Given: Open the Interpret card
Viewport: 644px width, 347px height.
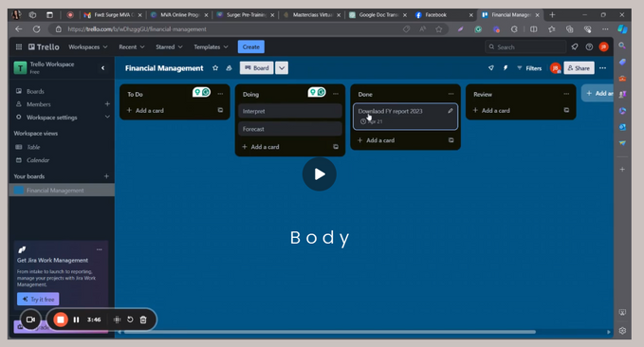Looking at the screenshot, I should pyautogui.click(x=290, y=111).
